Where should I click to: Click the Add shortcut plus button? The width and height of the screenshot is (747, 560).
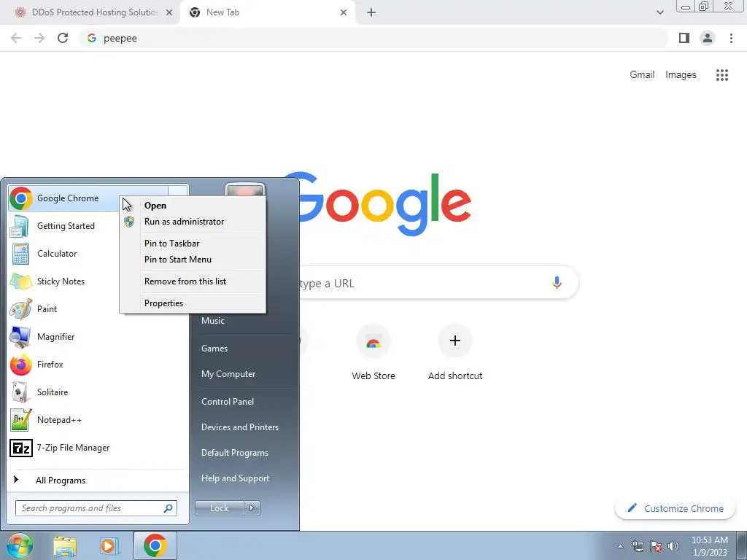[455, 341]
